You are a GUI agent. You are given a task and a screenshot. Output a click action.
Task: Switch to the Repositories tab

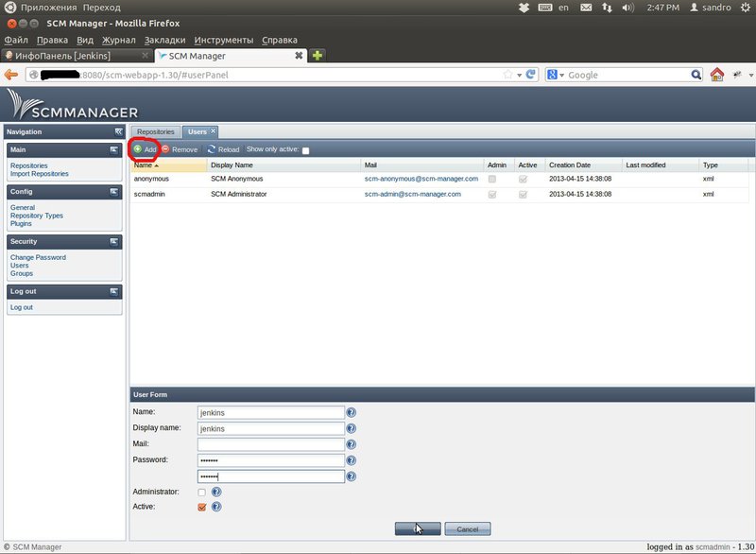[156, 131]
